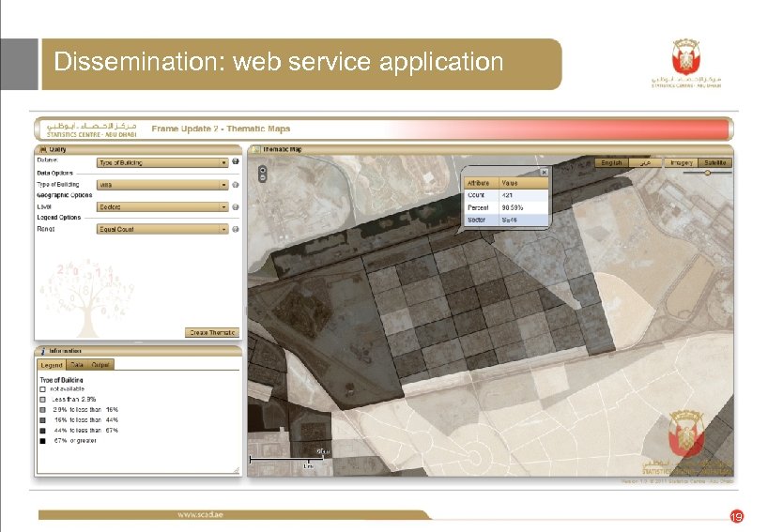Switch to the Data tab

pos(76,365)
